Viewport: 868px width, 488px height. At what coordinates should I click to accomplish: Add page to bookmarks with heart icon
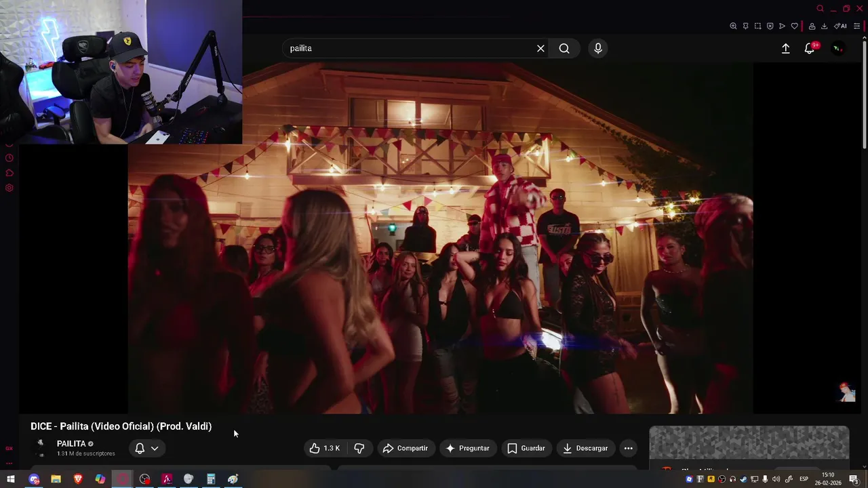[x=794, y=26]
